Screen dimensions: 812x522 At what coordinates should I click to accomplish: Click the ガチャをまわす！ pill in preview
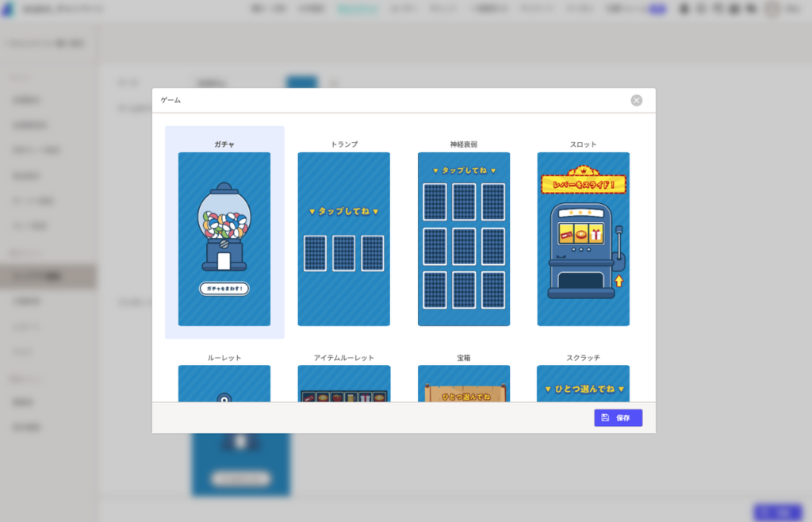point(224,288)
